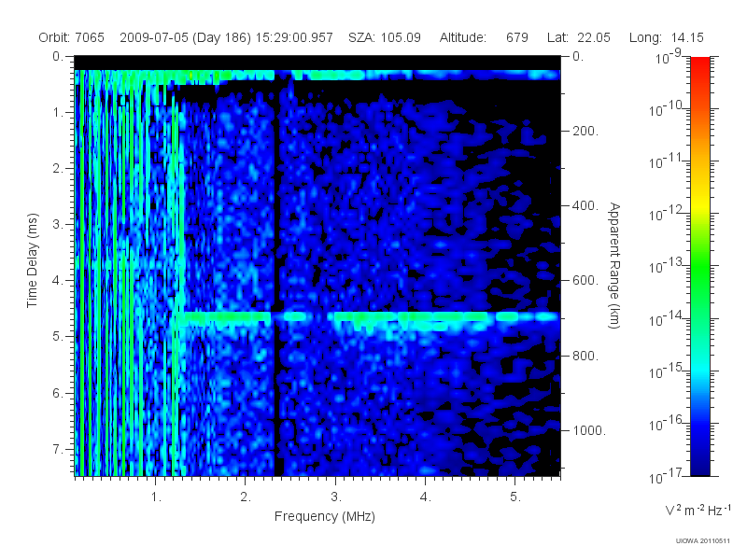
Task: Click the top horizontal echo band near 0.3 ms
Action: [x=317, y=76]
